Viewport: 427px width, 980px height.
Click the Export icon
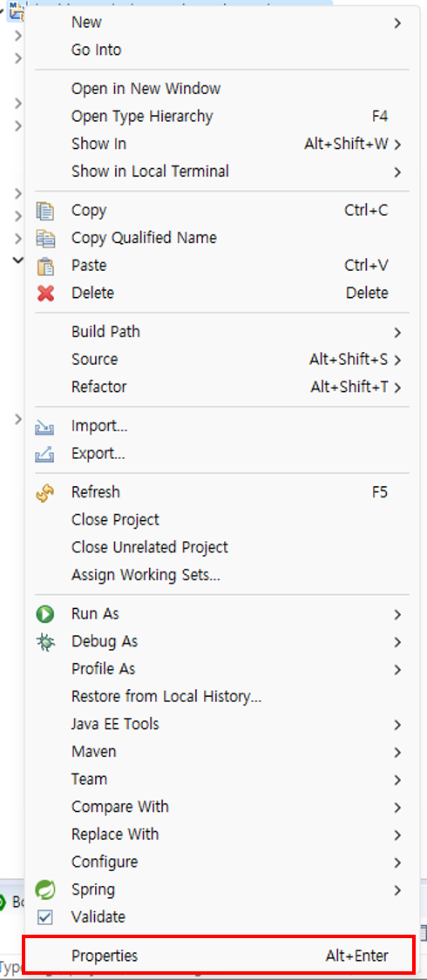point(45,455)
